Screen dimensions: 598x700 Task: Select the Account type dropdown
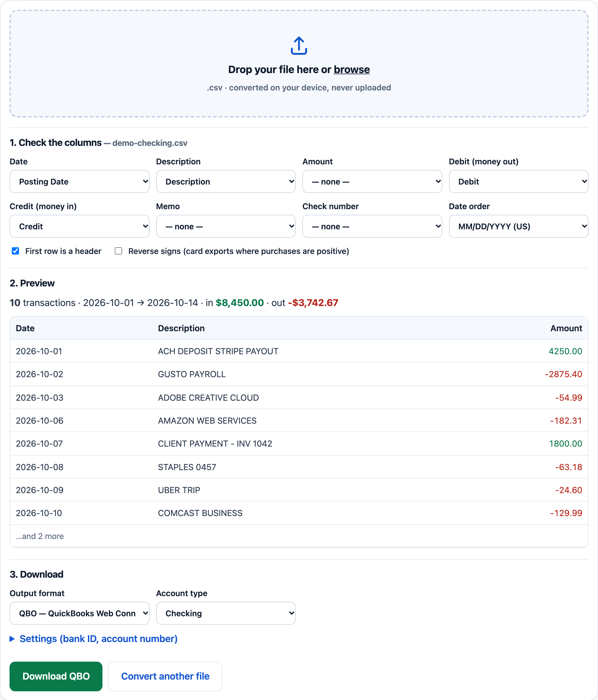pos(226,613)
